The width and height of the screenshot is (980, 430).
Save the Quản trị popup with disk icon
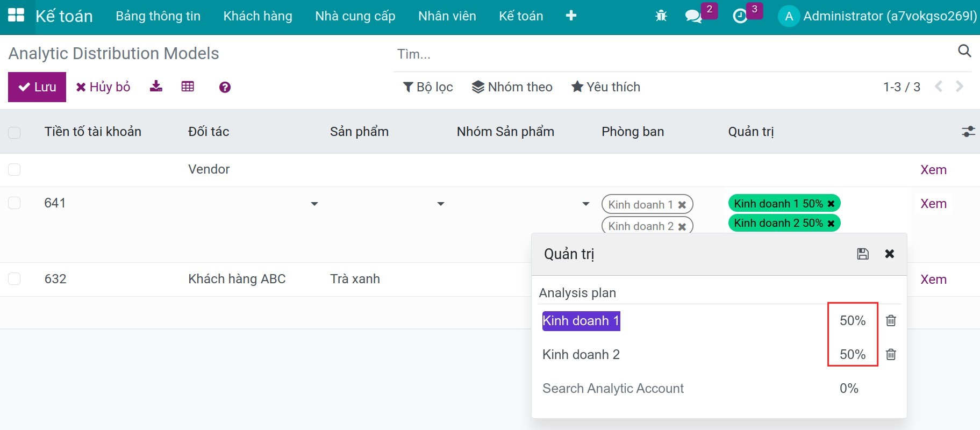[x=863, y=254]
